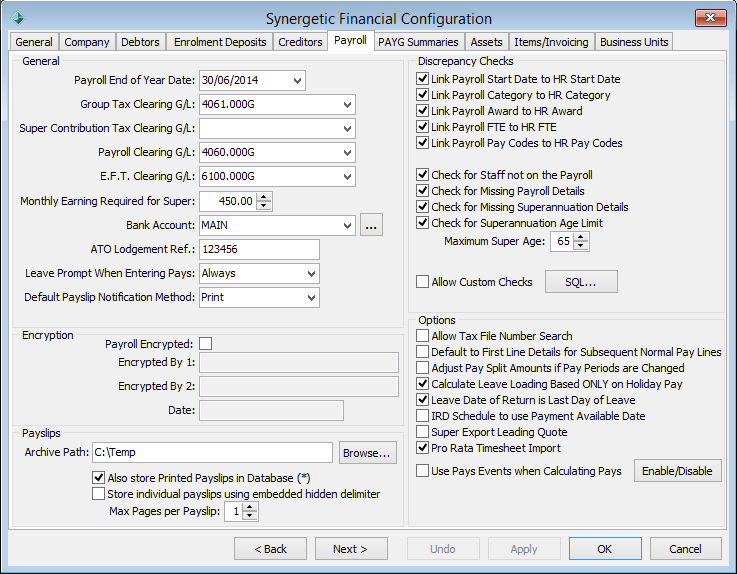The height and width of the screenshot is (574, 737).
Task: Disable Check for Superannuation Age Limit
Action: [423, 222]
